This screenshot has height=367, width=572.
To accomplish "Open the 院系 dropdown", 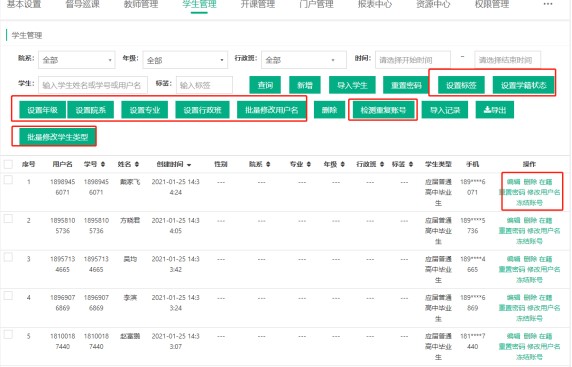I will (77, 60).
